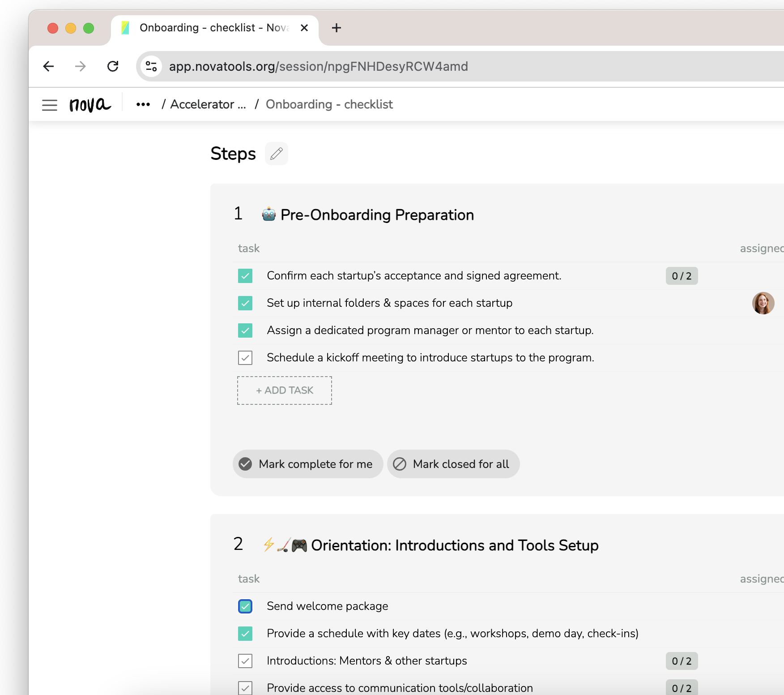Toggle the kickoff meeting task checkbox
This screenshot has height=695, width=784.
tap(245, 358)
